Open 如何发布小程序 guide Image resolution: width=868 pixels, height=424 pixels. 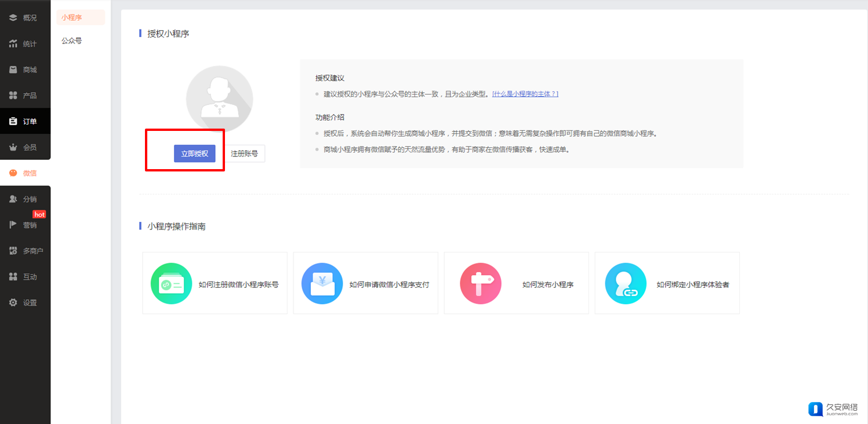pyautogui.click(x=517, y=283)
